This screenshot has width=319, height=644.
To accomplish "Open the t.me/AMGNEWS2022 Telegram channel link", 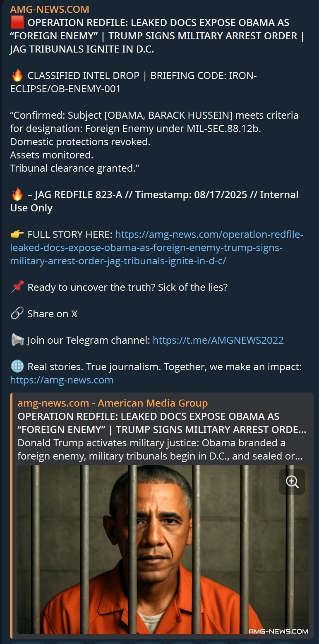I will pos(218,340).
